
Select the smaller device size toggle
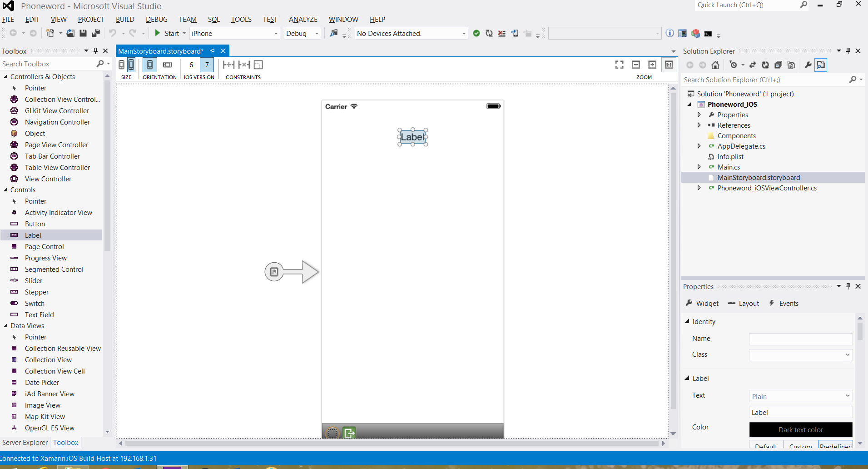point(122,65)
